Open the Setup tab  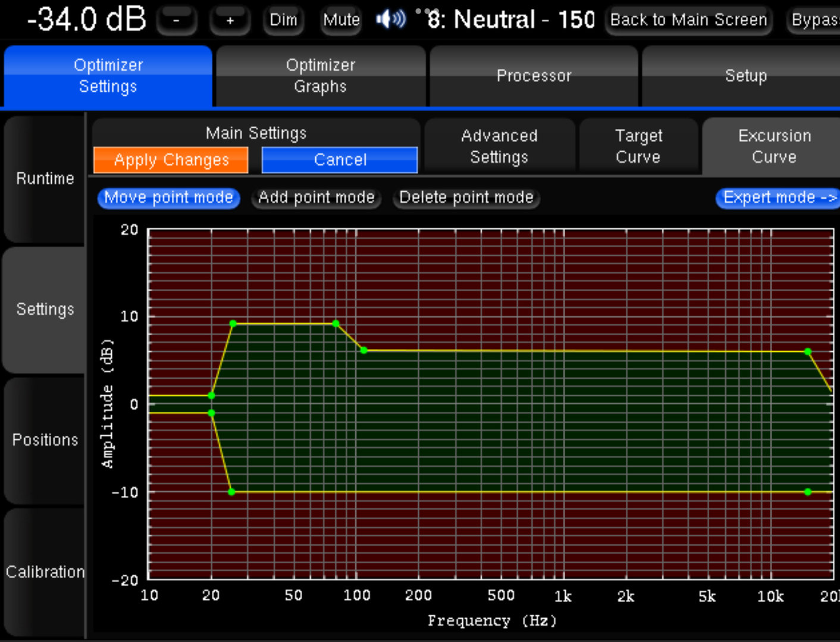[745, 76]
